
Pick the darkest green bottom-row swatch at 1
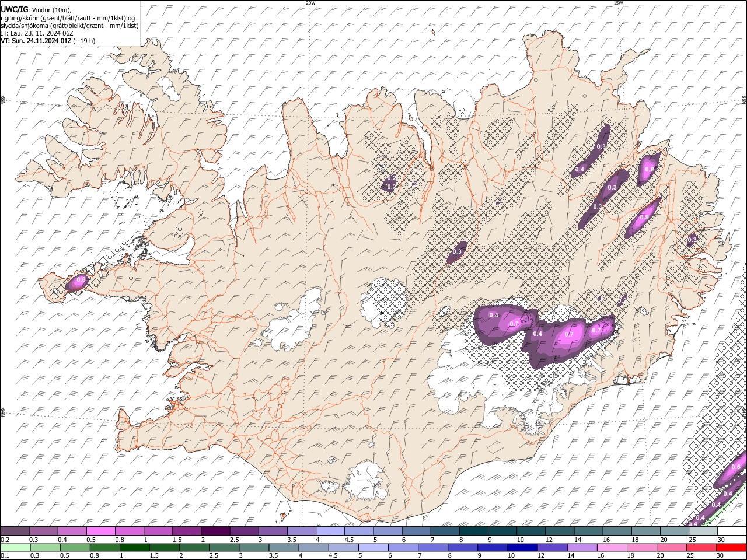point(134,547)
